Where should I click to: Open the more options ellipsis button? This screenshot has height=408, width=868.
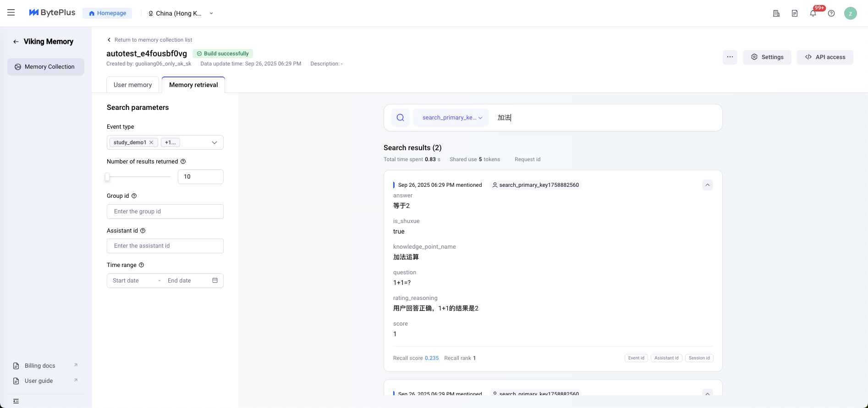(x=730, y=57)
